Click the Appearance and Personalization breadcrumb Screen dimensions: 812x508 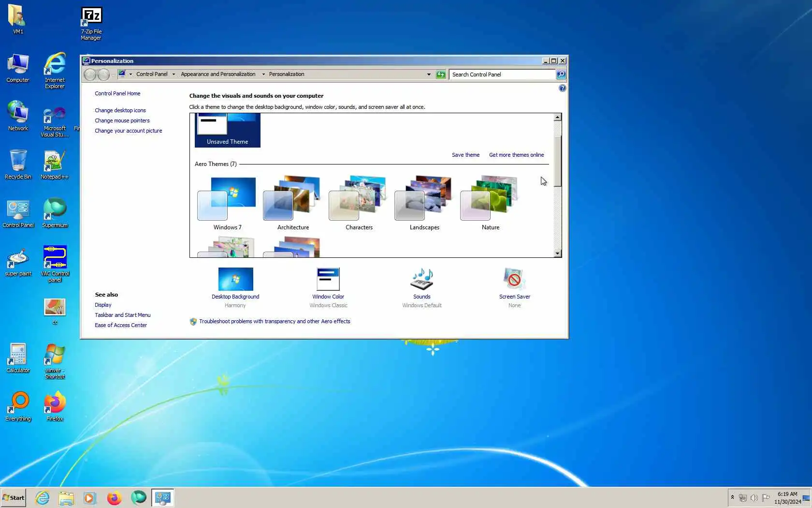point(218,75)
